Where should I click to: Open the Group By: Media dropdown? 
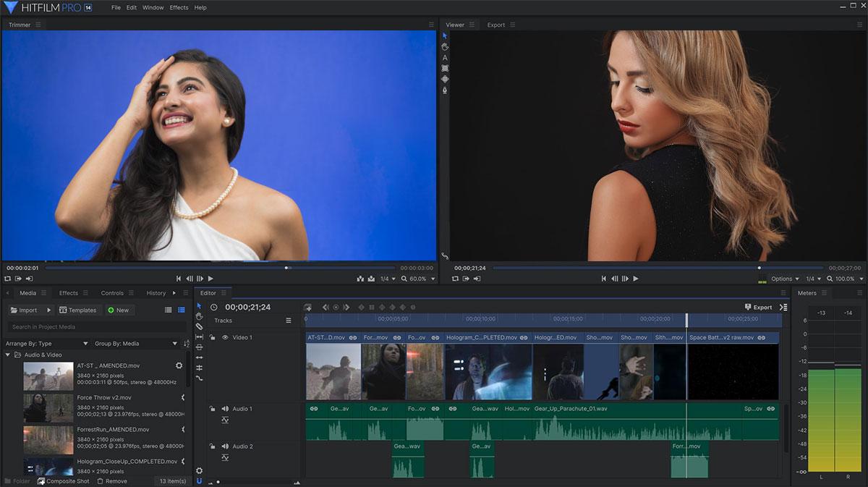coord(135,344)
